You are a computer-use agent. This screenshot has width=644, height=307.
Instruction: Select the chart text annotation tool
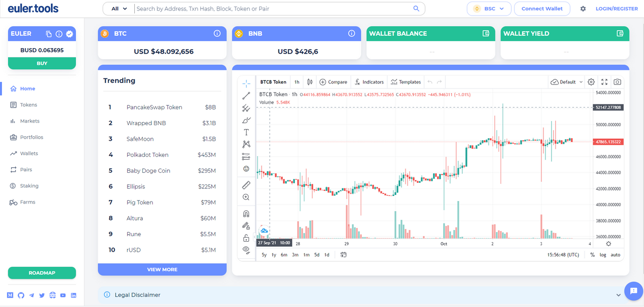pyautogui.click(x=246, y=132)
